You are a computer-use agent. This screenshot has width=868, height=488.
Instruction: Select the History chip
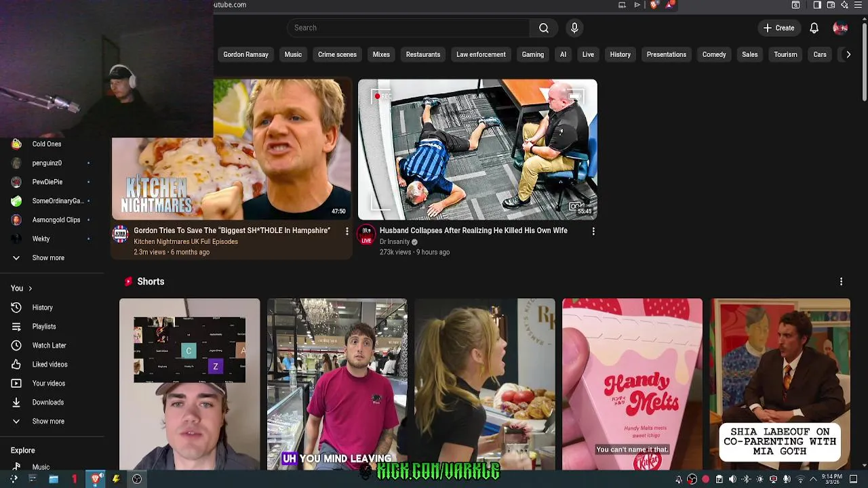pyautogui.click(x=620, y=55)
